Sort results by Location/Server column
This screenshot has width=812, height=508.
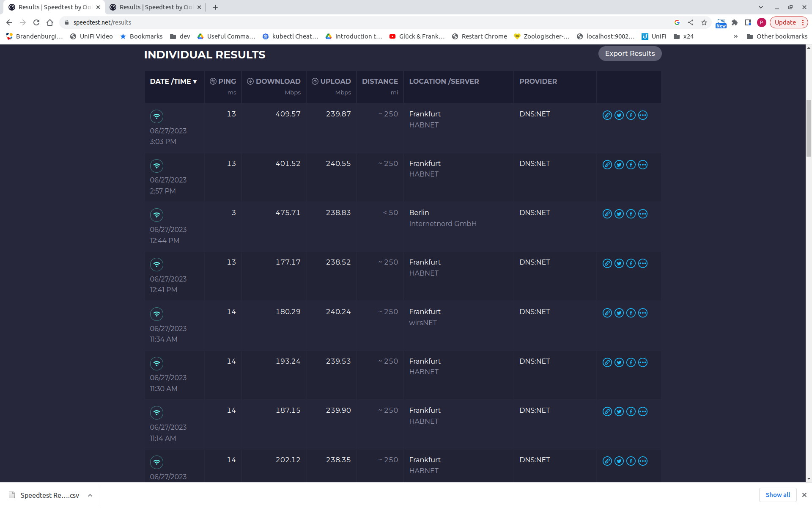click(x=444, y=81)
